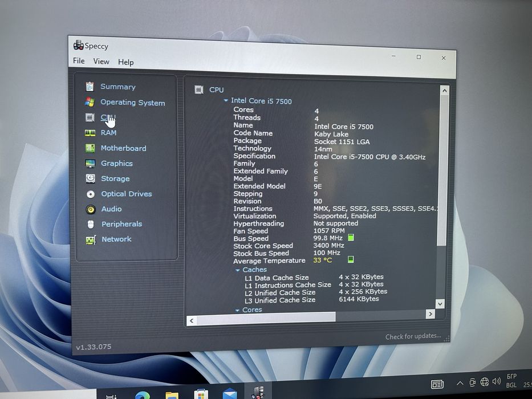This screenshot has height=399, width=532.
Task: Click the Virtualization Supported, Enabled value
Action: click(345, 216)
